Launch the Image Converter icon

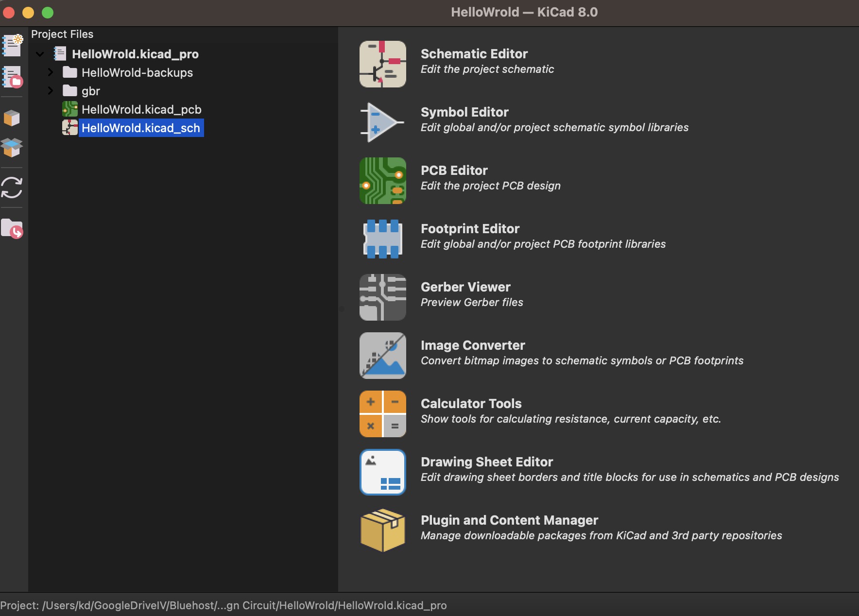point(383,356)
